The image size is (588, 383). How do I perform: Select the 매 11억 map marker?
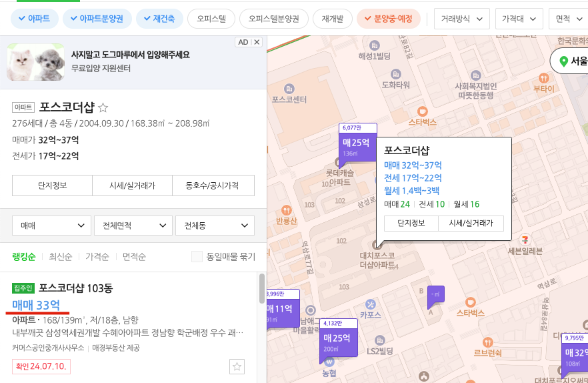click(x=283, y=309)
